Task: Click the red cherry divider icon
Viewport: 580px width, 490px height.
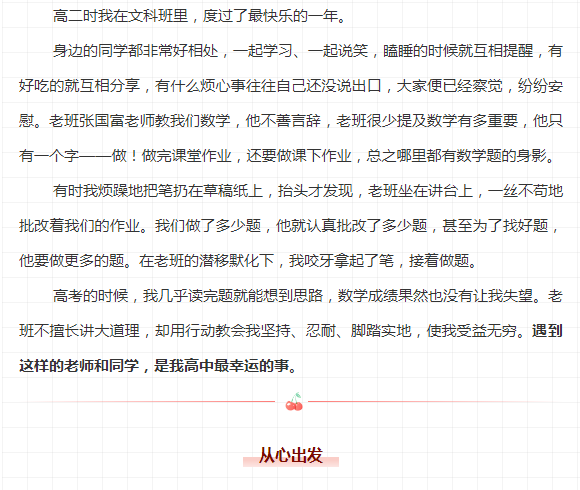Action: click(x=294, y=402)
